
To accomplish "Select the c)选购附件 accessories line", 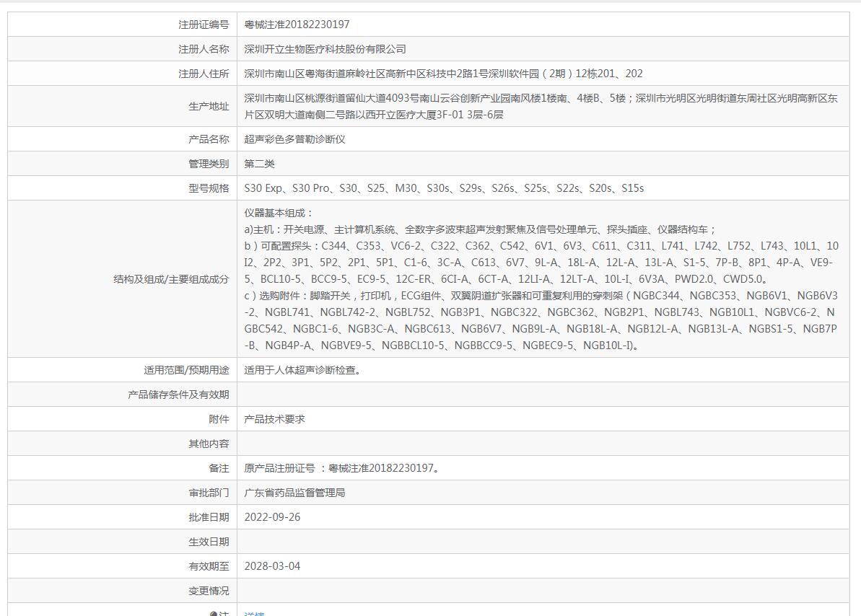I will (x=541, y=321).
